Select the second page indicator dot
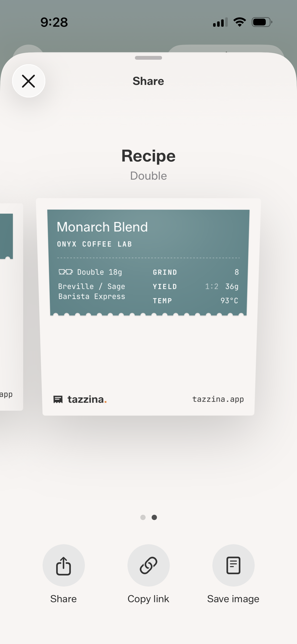 tap(154, 517)
